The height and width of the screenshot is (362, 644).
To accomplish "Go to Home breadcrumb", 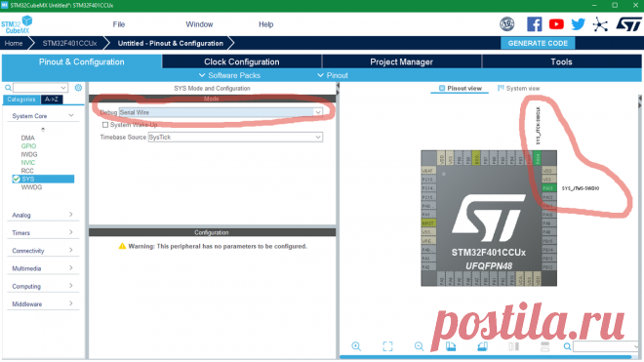I will pos(14,43).
